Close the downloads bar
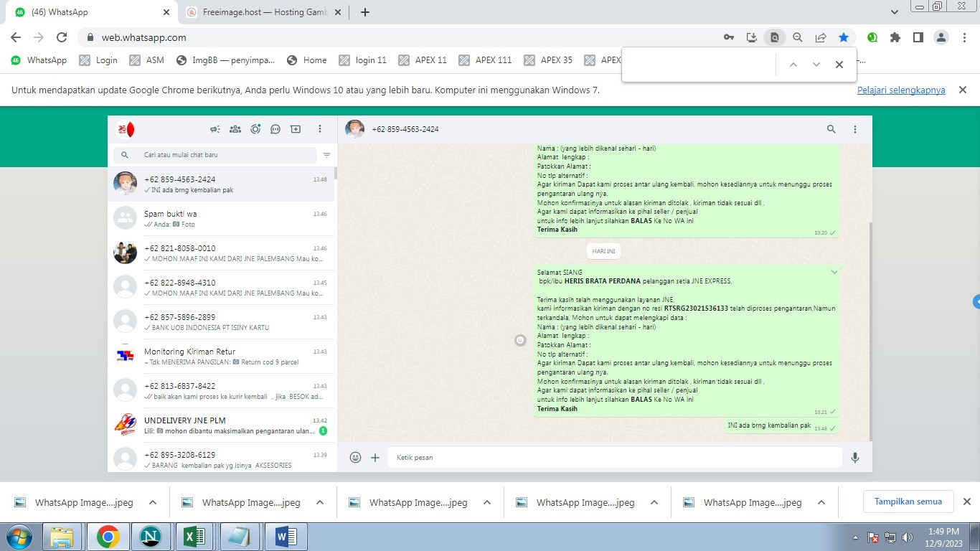 tap(966, 501)
